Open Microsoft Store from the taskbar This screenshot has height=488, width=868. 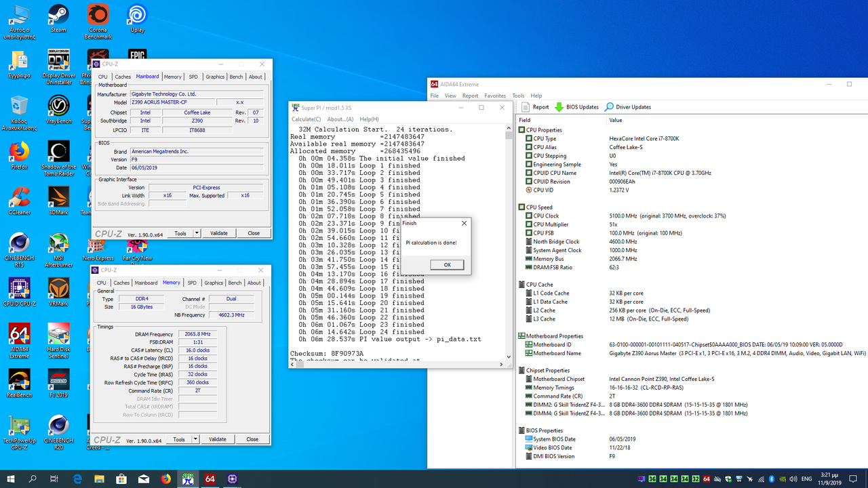click(122, 479)
